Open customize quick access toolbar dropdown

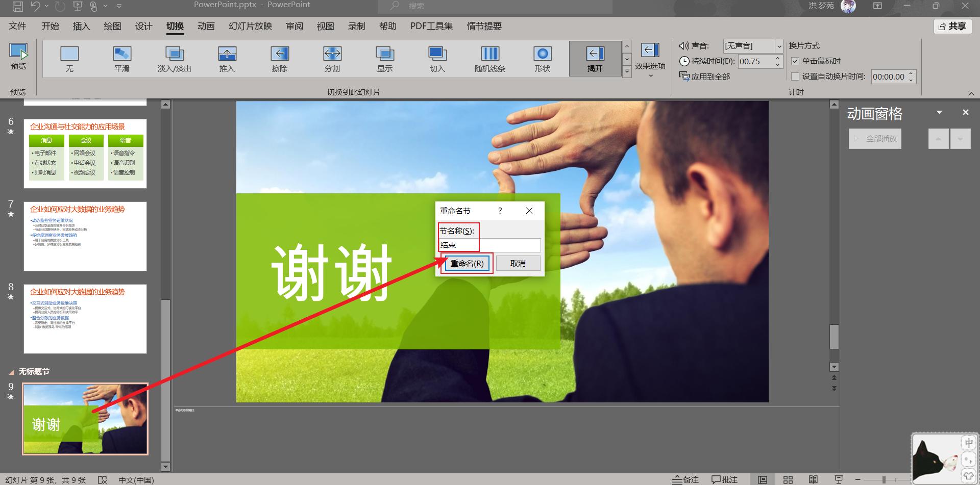click(119, 6)
